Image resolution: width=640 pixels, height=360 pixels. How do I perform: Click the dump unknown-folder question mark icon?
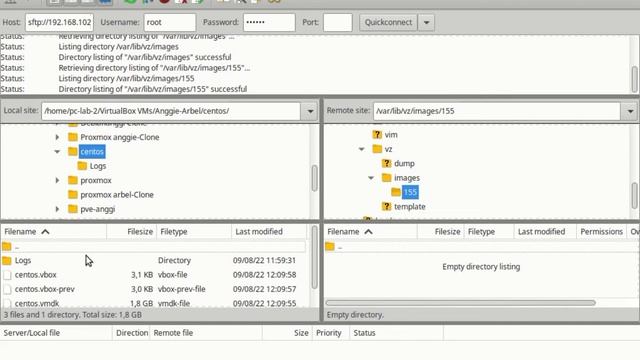pos(386,163)
